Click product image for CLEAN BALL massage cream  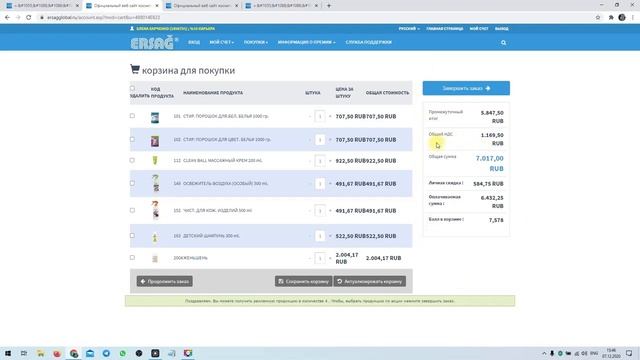coord(155,160)
